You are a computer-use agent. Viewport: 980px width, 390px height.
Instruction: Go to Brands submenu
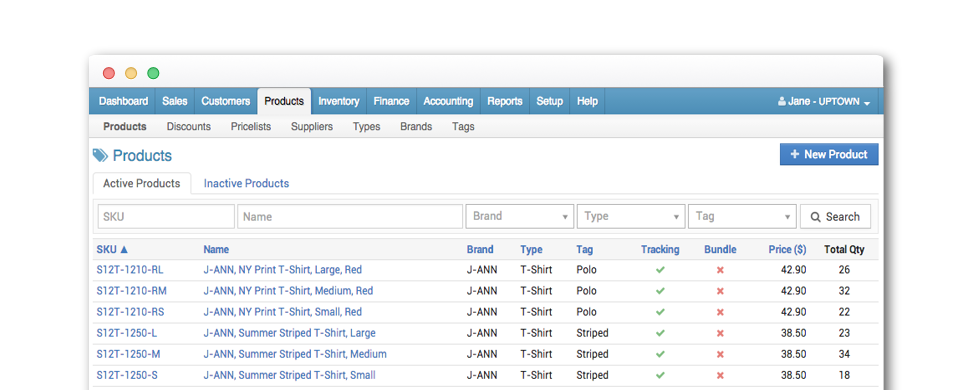pos(416,126)
